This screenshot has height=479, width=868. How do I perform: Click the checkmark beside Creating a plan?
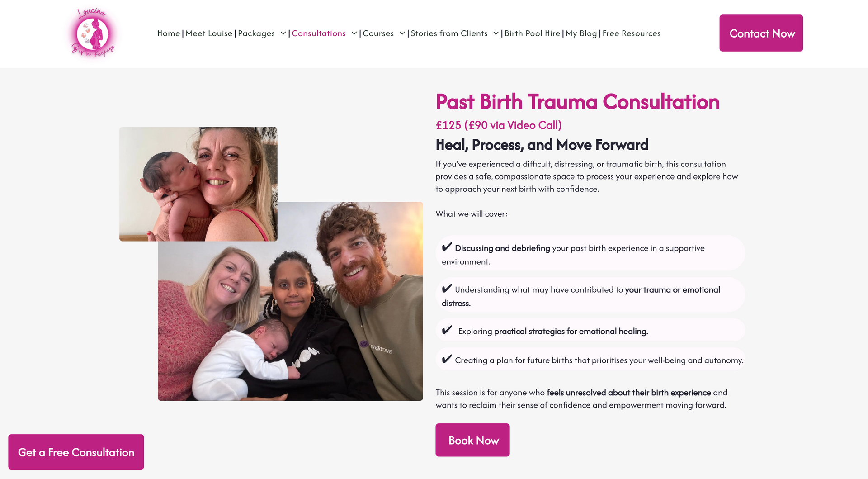[447, 359]
